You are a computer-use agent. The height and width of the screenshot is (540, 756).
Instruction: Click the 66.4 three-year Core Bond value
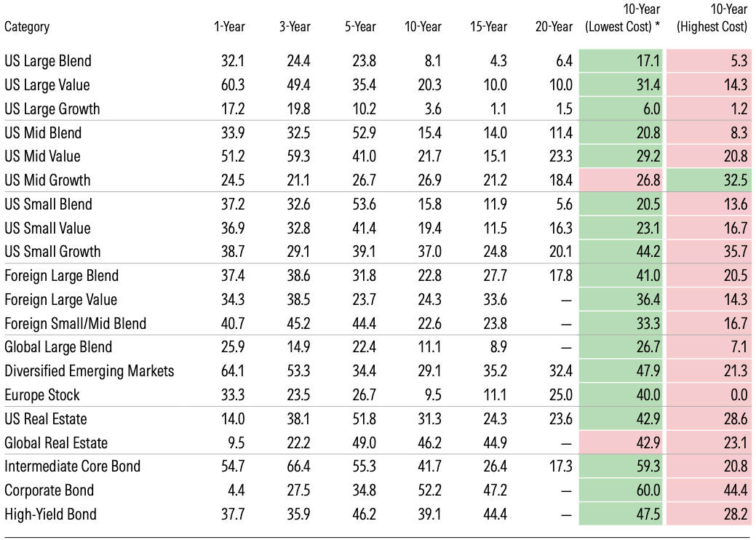pos(298,466)
